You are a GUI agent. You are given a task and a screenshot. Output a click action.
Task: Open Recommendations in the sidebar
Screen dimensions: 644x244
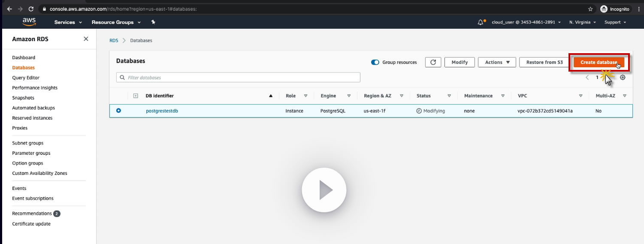click(32, 214)
